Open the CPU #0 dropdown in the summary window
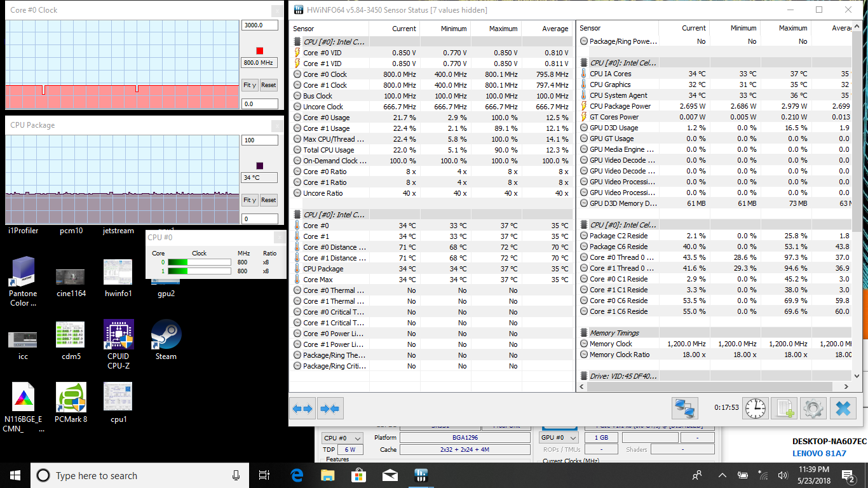This screenshot has width=868, height=488. click(342, 438)
